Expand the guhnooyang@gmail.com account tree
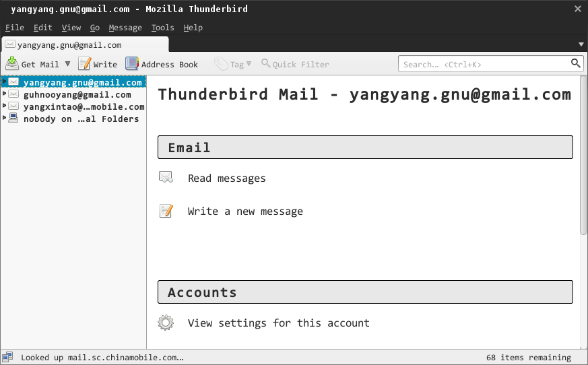 (x=4, y=93)
